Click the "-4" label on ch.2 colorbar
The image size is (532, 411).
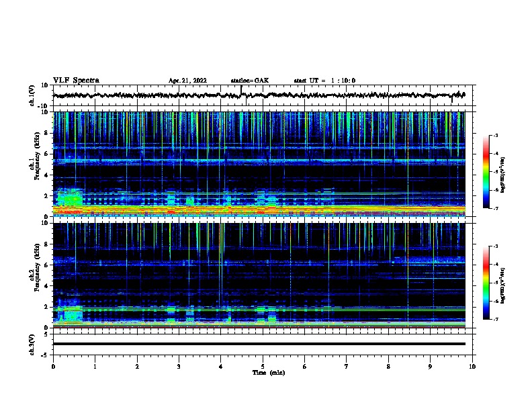tap(495, 265)
